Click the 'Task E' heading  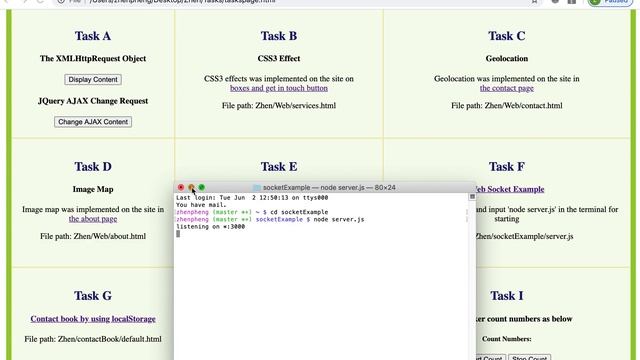(x=279, y=167)
